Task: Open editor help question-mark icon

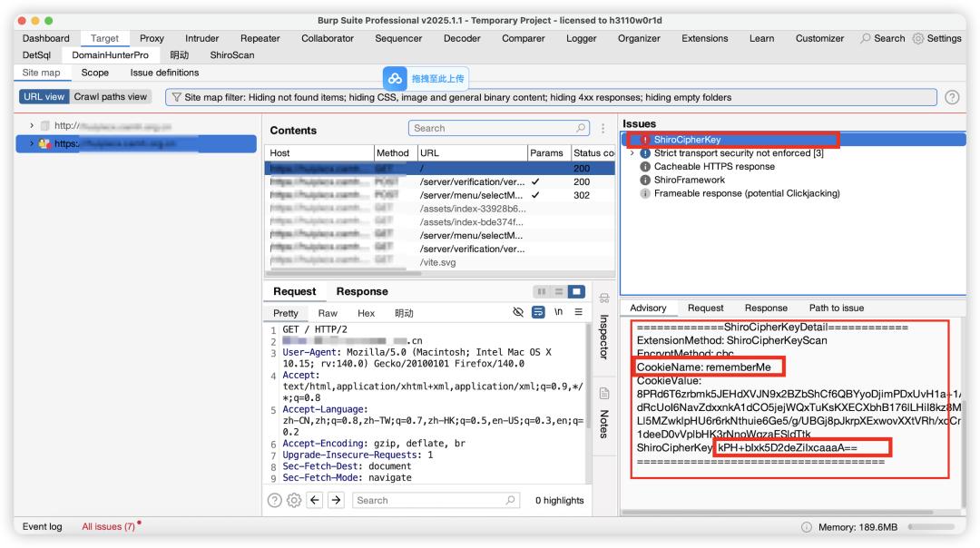Action: pyautogui.click(x=274, y=501)
